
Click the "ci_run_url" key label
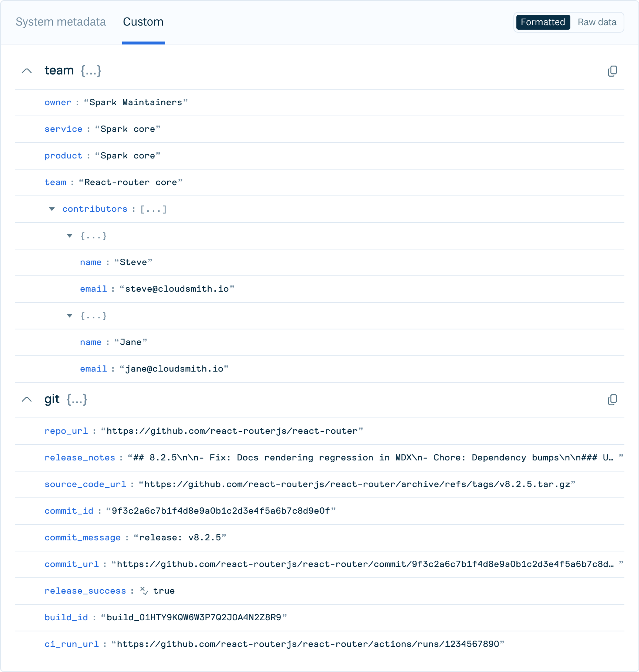72,644
